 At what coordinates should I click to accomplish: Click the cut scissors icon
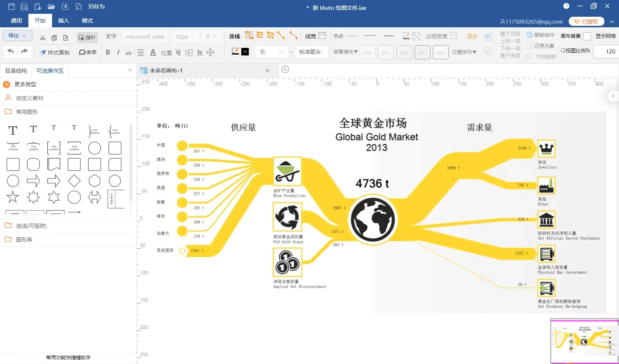click(43, 37)
